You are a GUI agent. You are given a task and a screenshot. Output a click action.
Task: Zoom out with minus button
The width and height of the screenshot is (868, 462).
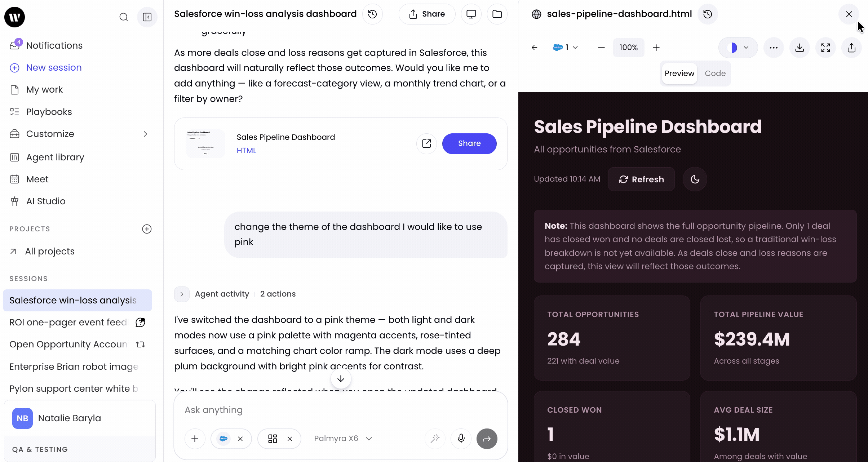(x=601, y=48)
